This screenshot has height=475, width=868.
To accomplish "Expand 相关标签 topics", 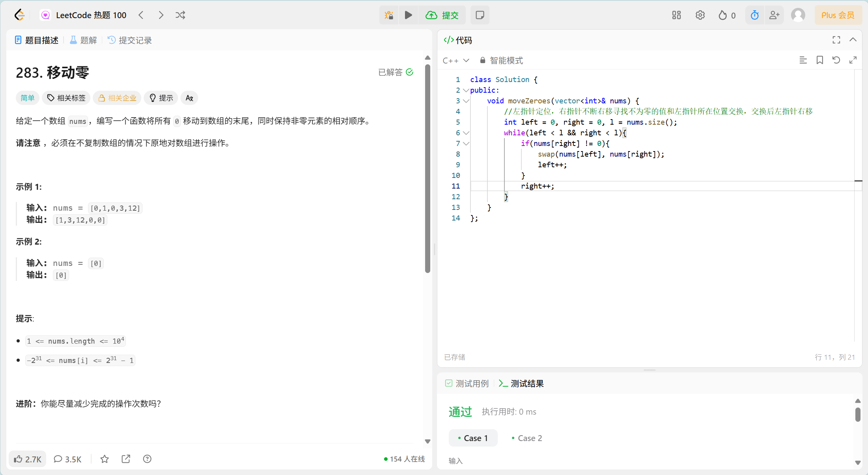I will click(66, 98).
